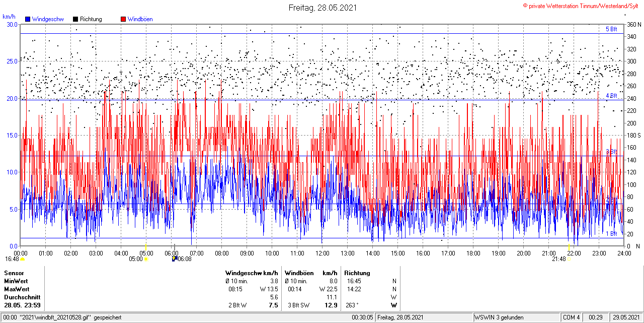Click the 5 Bft line label
644x323 pixels.
tap(611, 29)
